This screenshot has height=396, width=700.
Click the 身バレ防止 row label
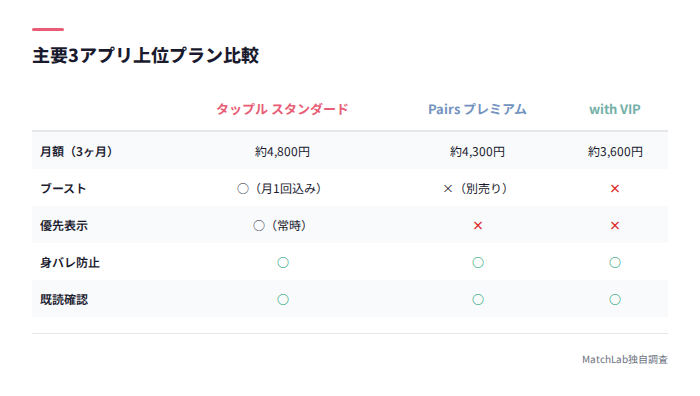pyautogui.click(x=70, y=263)
